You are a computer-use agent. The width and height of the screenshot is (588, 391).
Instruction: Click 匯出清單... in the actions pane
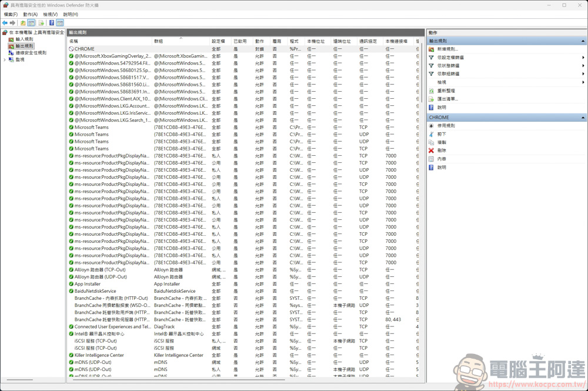point(447,99)
